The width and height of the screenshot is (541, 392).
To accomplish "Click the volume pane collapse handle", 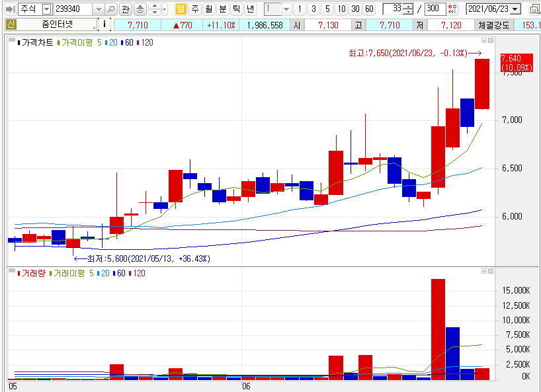I will tap(12, 271).
